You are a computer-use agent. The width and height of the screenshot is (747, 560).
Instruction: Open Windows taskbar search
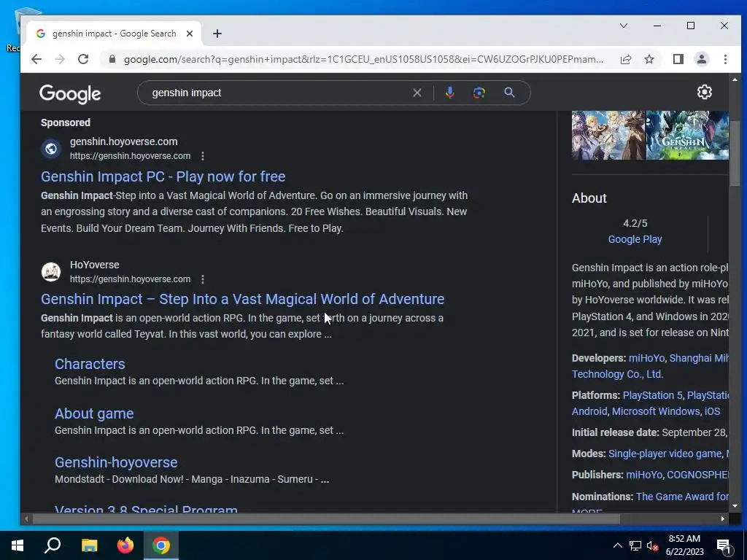[x=53, y=545]
